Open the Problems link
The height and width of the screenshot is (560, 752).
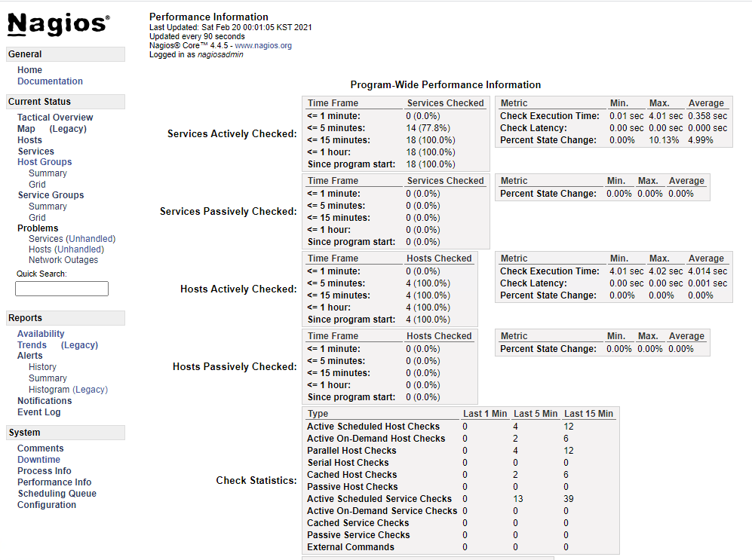pos(38,228)
